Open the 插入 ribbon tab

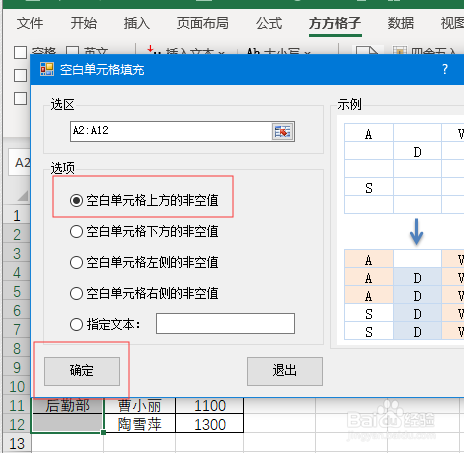(137, 23)
